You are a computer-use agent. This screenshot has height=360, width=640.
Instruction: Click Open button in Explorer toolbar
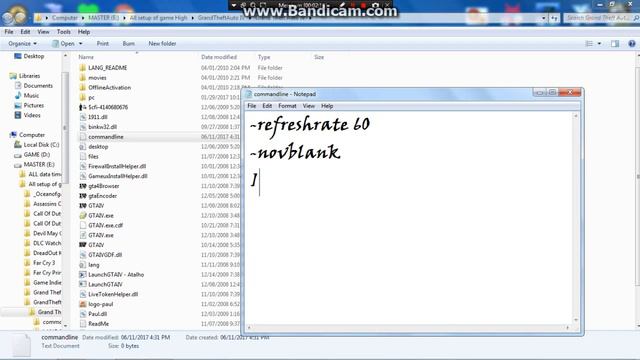coord(67,43)
